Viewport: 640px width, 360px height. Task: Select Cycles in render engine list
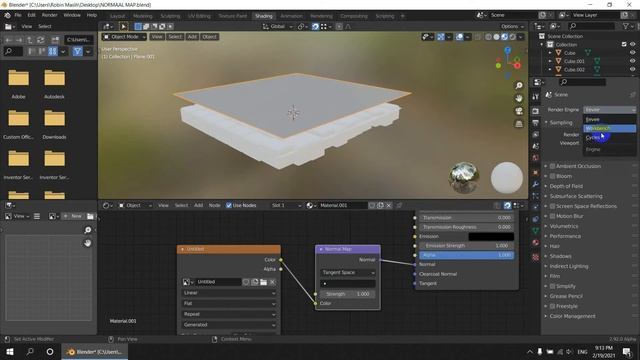pos(609,138)
